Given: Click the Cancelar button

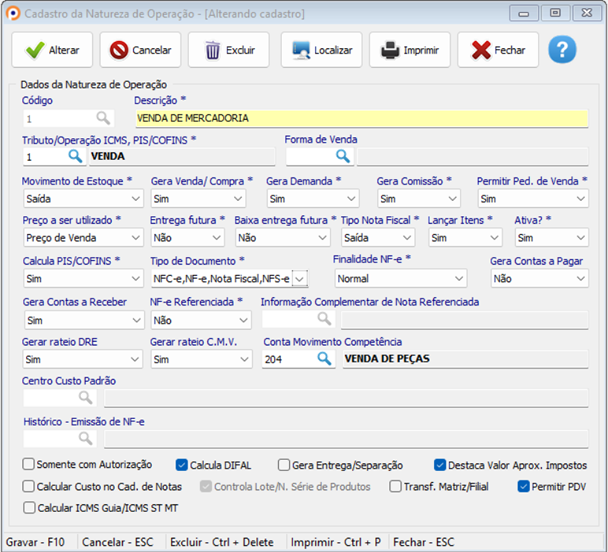Looking at the screenshot, I should 141,50.
